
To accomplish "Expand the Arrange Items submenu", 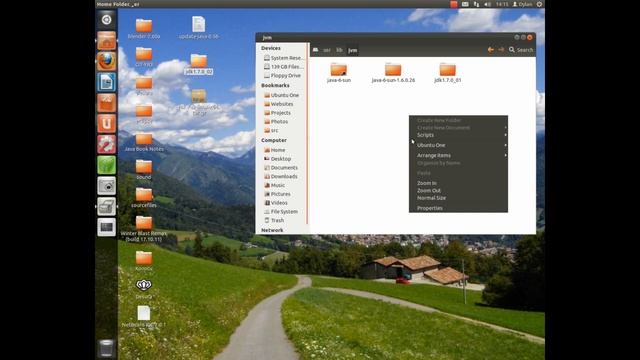I will pos(458,156).
